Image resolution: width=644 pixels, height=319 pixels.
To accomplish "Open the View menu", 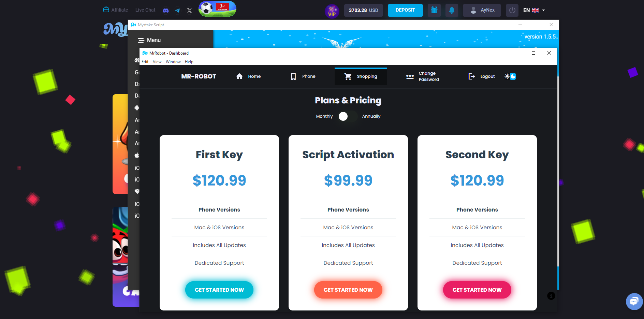I will (x=157, y=62).
